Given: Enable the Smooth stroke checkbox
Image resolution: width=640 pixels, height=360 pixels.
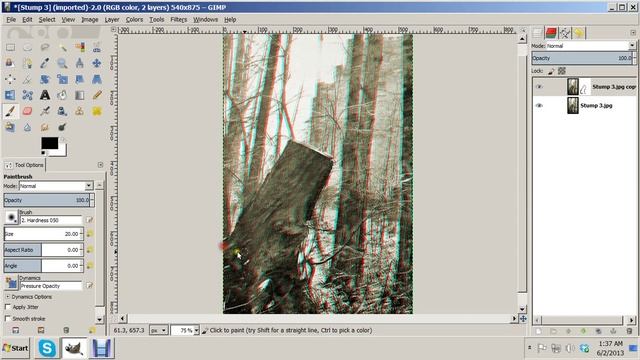Looking at the screenshot, I should pyautogui.click(x=8, y=318).
